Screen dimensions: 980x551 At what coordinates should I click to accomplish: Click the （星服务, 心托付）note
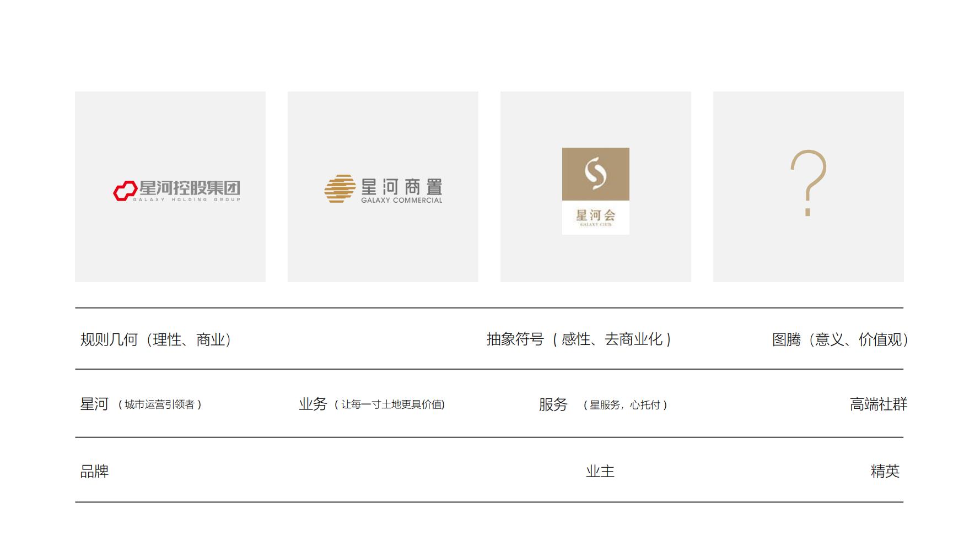pyautogui.click(x=626, y=405)
